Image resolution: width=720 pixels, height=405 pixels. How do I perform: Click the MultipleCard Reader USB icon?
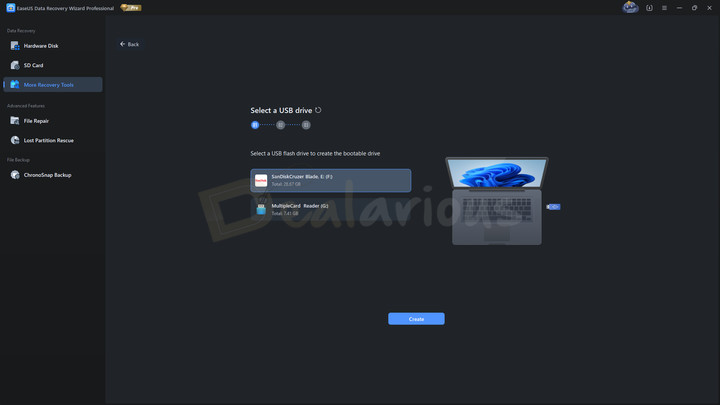[x=261, y=209]
